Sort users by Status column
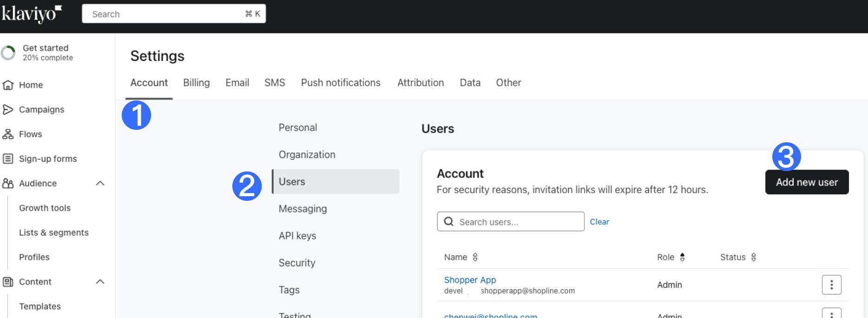The image size is (868, 318). click(x=753, y=257)
